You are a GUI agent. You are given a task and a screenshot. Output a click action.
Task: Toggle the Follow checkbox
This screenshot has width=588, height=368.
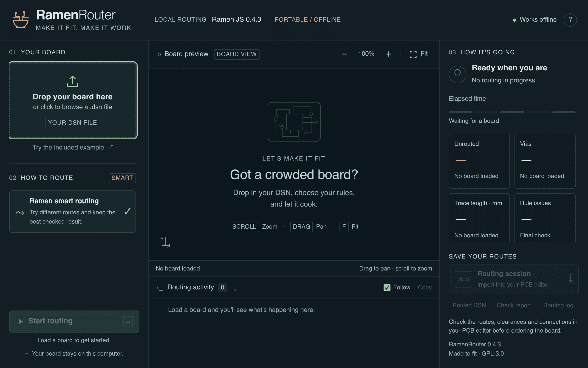tap(387, 287)
